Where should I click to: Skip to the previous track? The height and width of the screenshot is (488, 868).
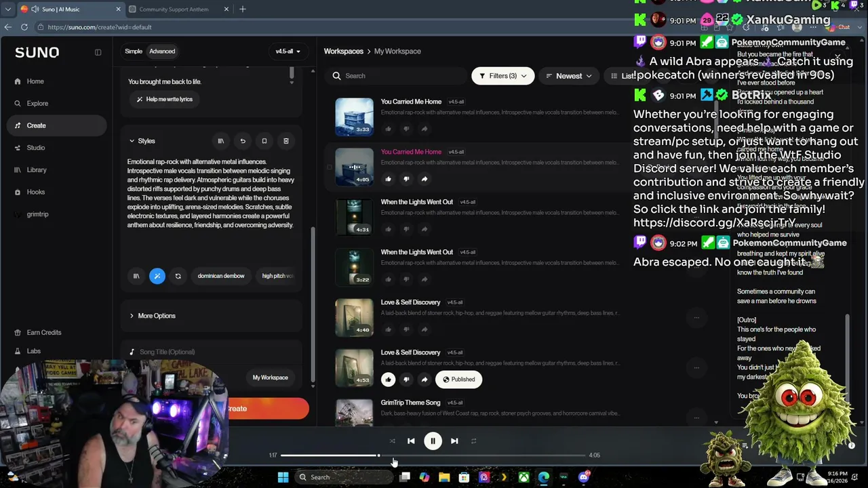[x=411, y=441]
